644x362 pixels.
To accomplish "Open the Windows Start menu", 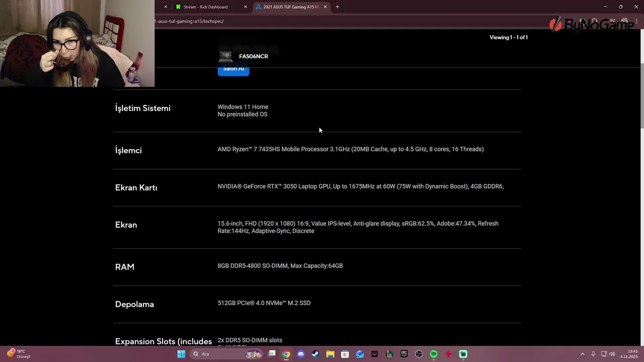I will pyautogui.click(x=181, y=354).
